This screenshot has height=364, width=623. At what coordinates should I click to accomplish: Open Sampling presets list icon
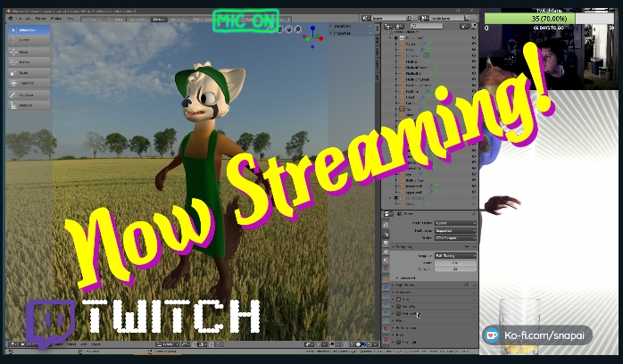467,247
